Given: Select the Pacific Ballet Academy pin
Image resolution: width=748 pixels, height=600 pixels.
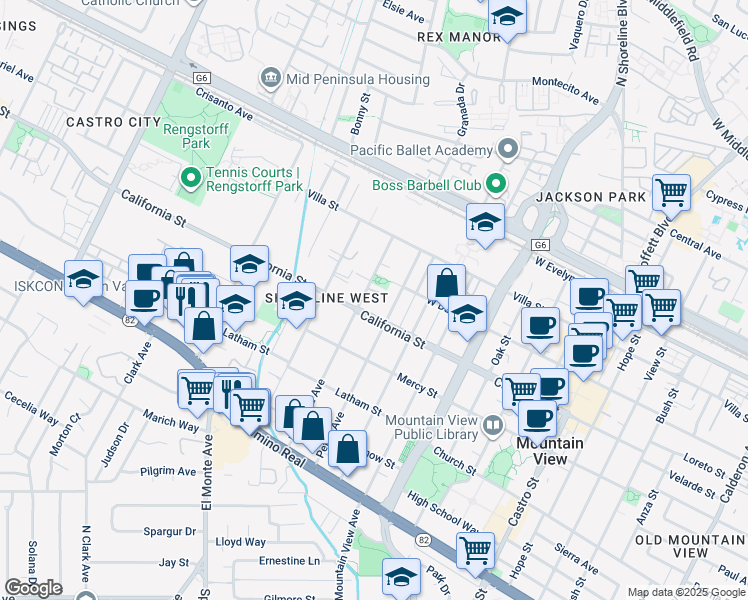Looking at the screenshot, I should tap(508, 149).
